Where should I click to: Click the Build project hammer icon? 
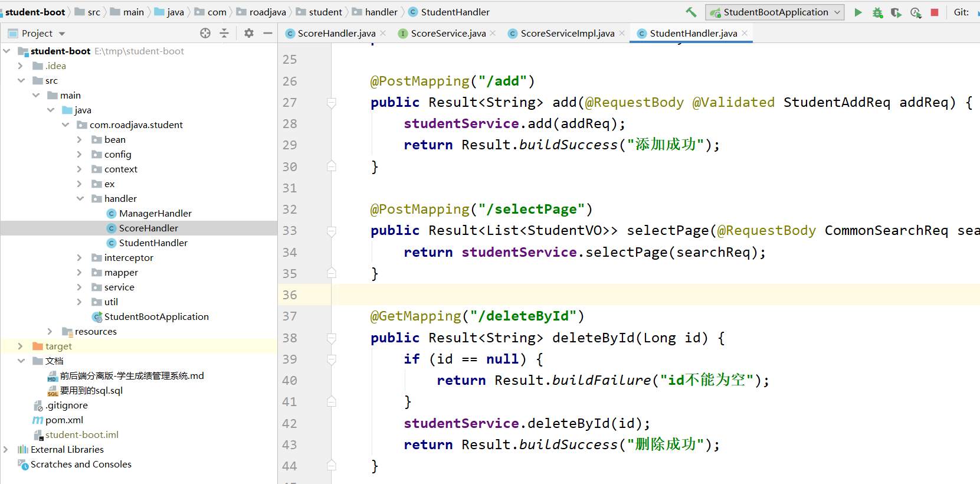[x=691, y=12]
